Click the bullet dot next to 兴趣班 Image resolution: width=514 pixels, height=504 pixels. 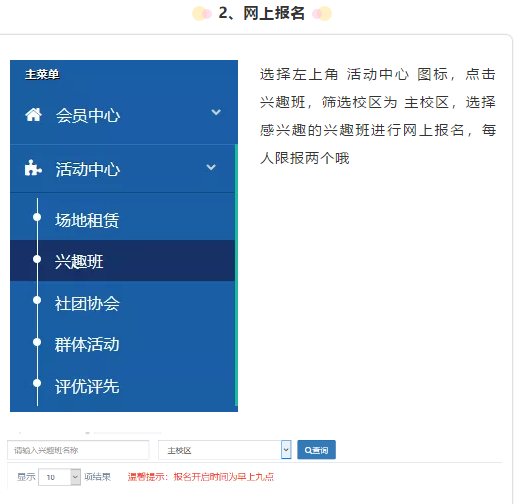[37, 259]
